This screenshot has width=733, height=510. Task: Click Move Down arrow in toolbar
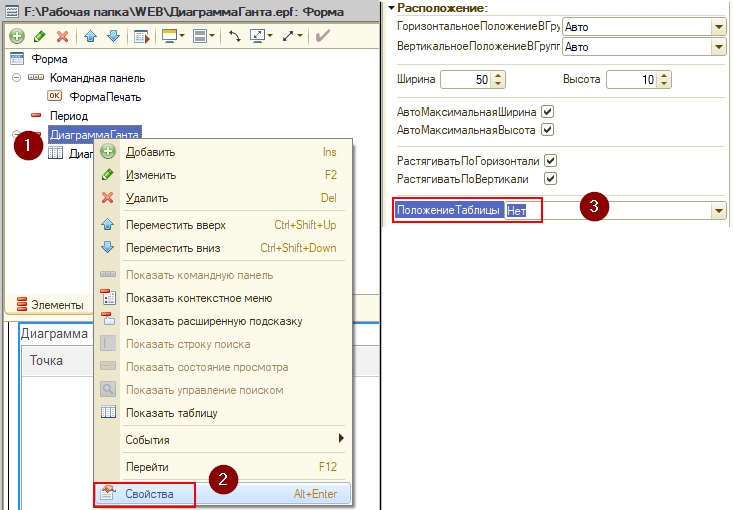(113, 36)
